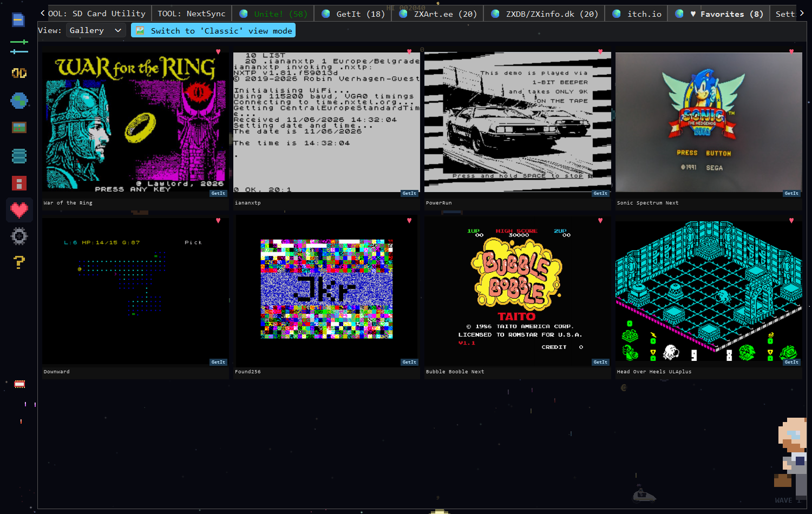This screenshot has width=812, height=514.
Task: Open the blue document sidebar icon
Action: point(18,20)
